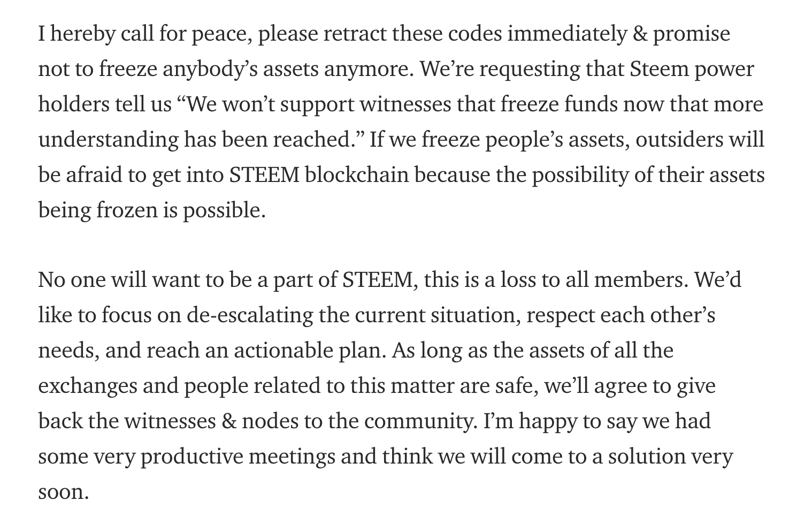812x531 pixels.
Task: Click the word "community" in the second paragraph
Action: click(x=419, y=422)
